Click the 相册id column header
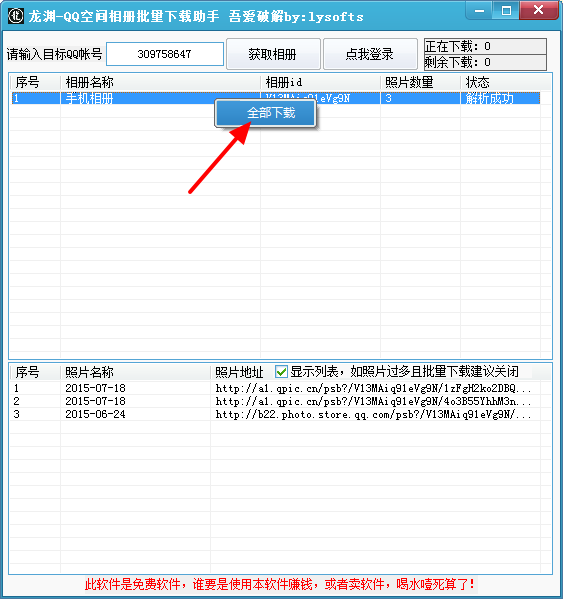 284,82
